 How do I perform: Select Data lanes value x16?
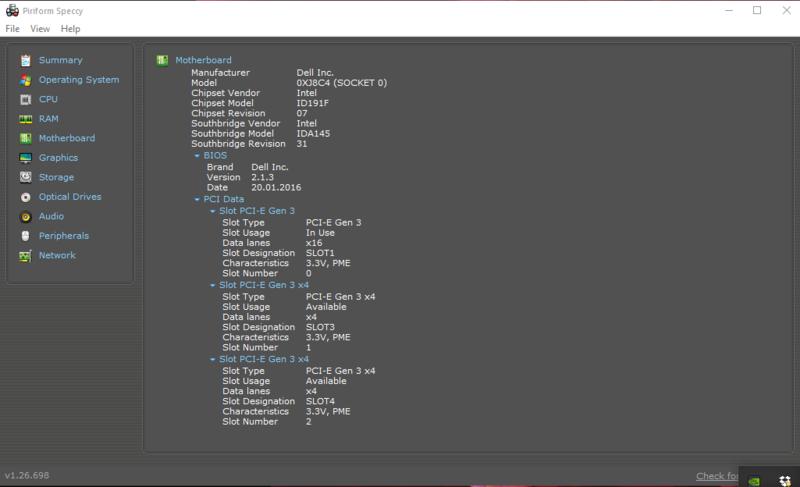314,243
